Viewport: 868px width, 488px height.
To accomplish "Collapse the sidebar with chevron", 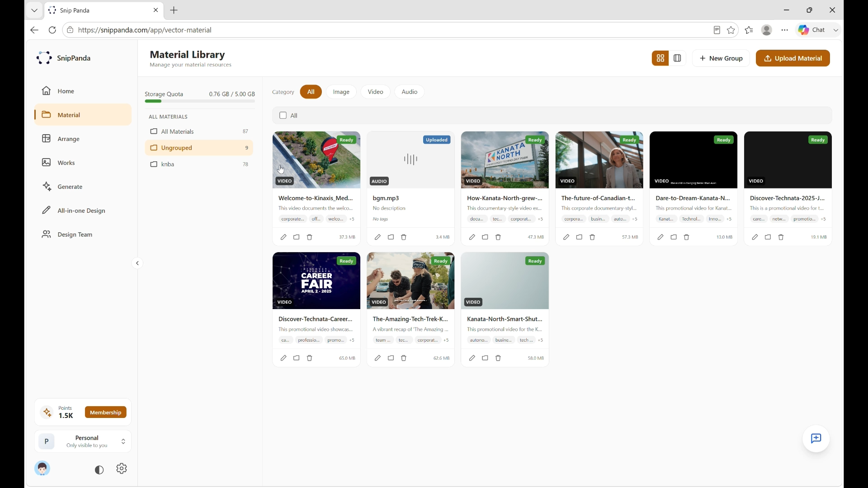I will 137,263.
